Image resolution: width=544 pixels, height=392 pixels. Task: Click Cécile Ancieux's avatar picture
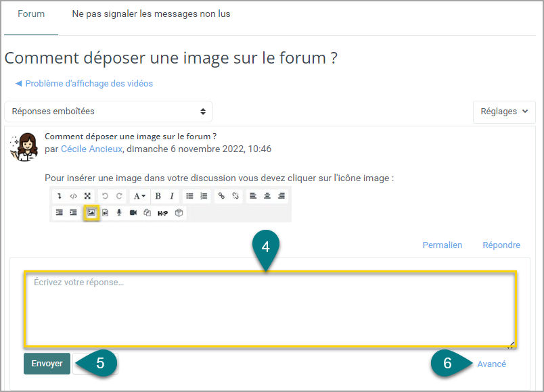[x=24, y=147]
